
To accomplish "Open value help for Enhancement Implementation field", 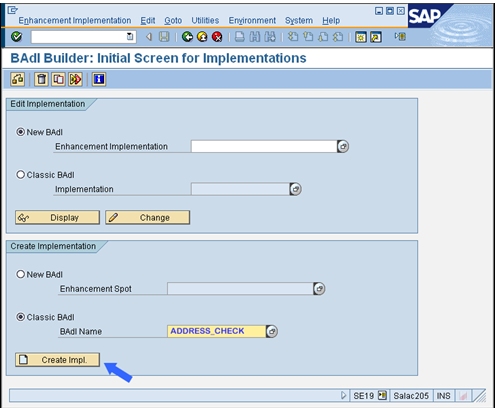I will point(343,146).
